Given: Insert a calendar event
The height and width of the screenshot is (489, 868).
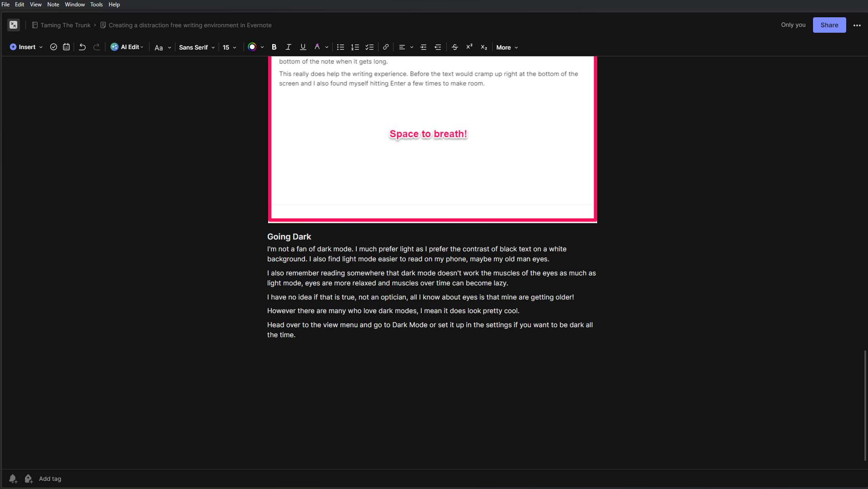Looking at the screenshot, I should [66, 47].
